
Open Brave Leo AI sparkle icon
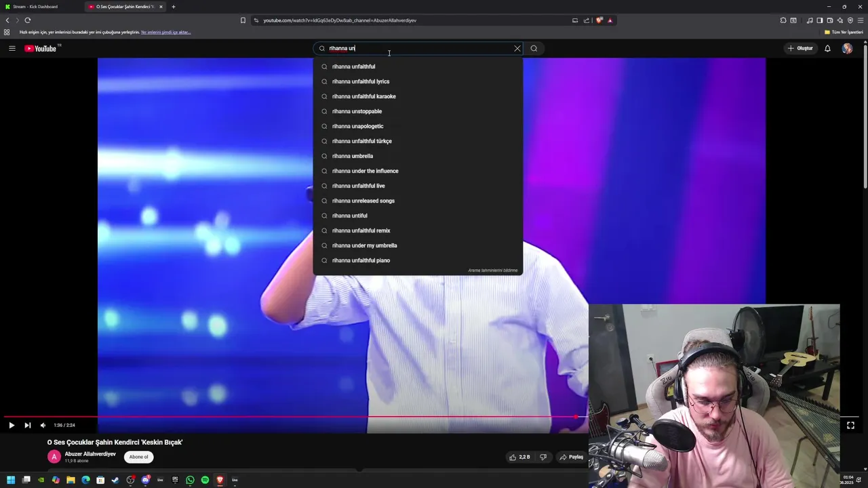[840, 20]
